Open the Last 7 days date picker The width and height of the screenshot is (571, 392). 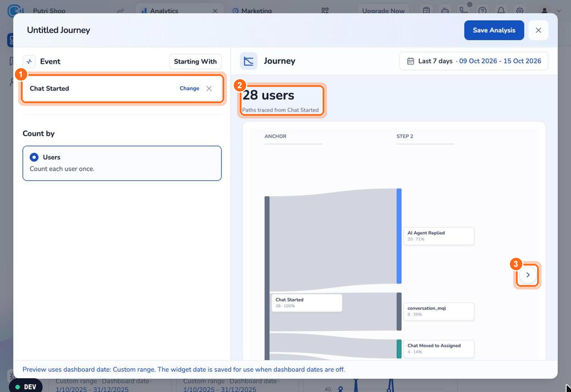tap(474, 61)
